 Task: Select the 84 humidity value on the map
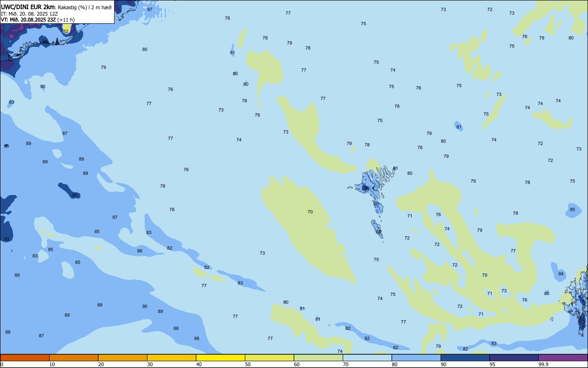(561, 274)
